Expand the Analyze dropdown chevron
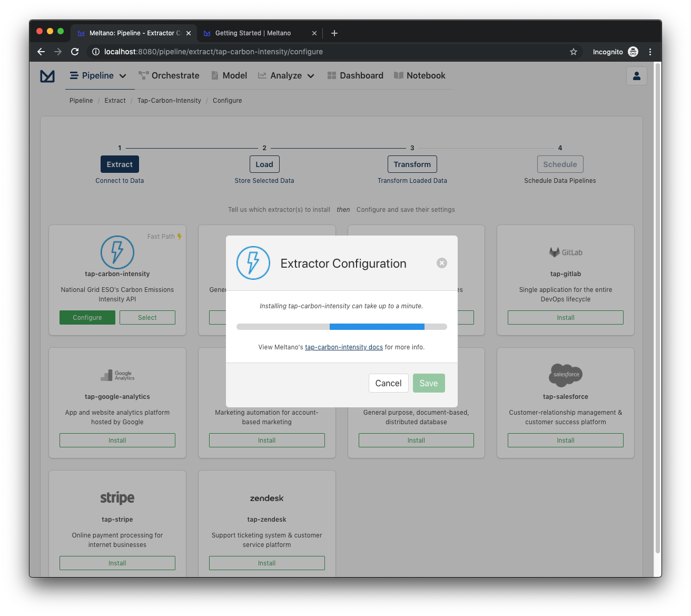This screenshot has width=691, height=616. (x=311, y=76)
